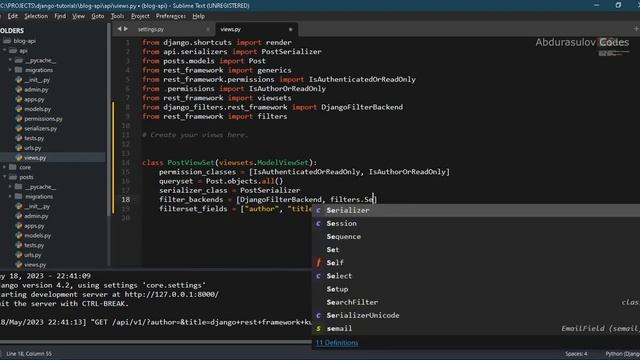640x360 pixels.
Task: Expand __pycache__ under api folder
Action: pyautogui.click(x=10, y=60)
